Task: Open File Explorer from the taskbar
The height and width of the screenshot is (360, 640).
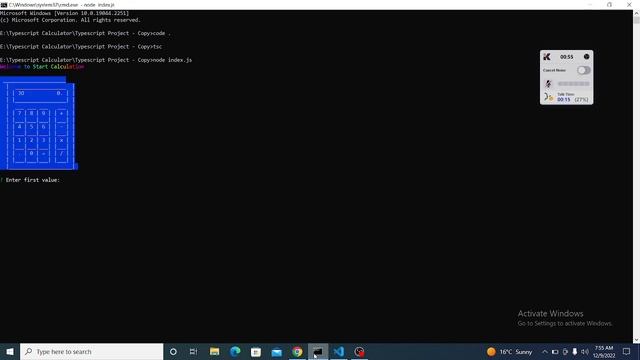Action: (x=214, y=351)
